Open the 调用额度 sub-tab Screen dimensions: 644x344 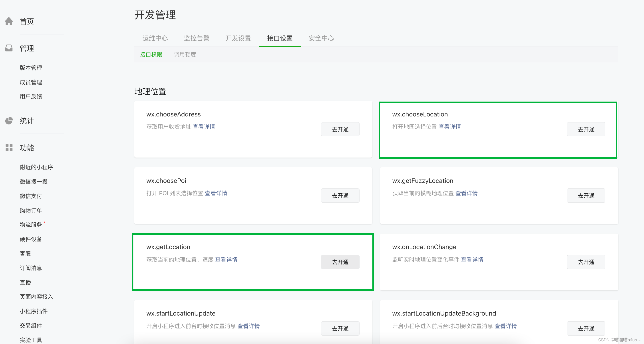pos(185,54)
